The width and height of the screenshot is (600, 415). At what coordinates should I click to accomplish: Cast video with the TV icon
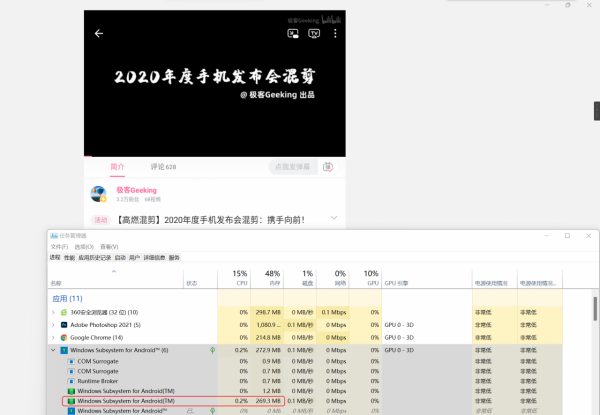[314, 34]
